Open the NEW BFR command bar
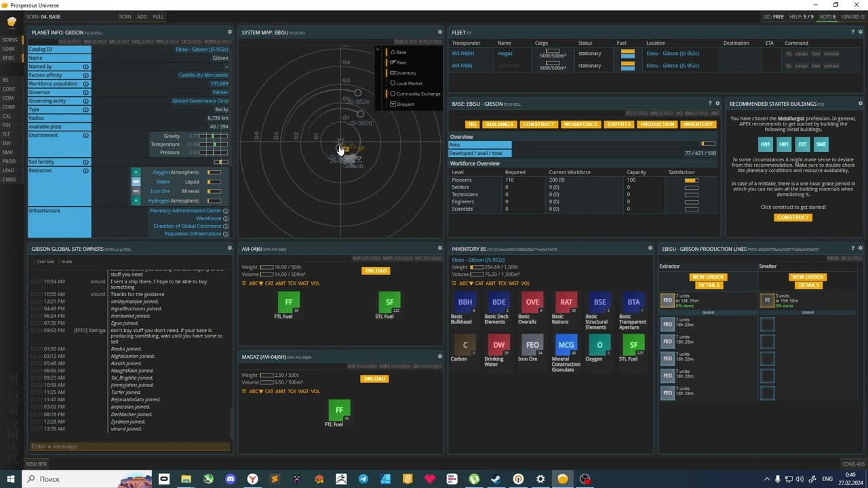 (x=37, y=464)
